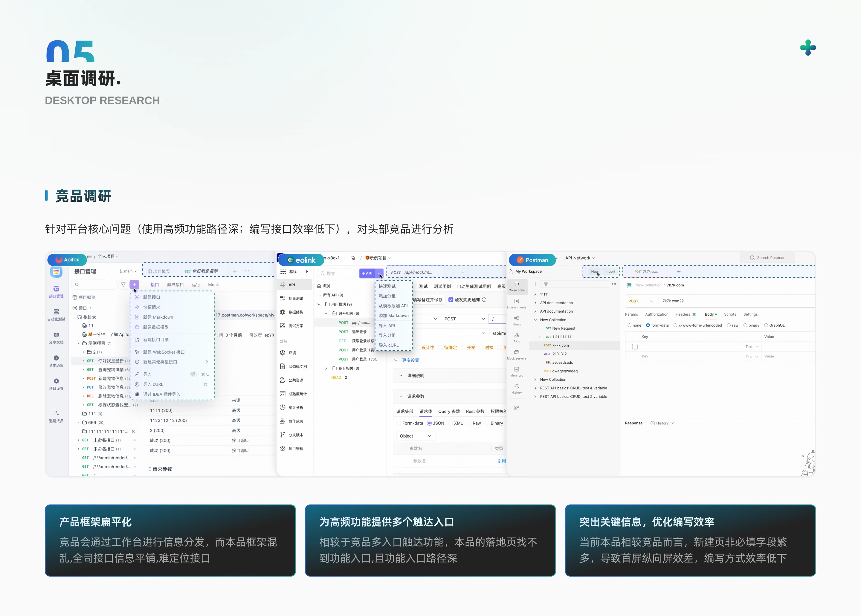Click the purple plus button in Apifox
Screen dimensions: 861x616
pos(134,285)
